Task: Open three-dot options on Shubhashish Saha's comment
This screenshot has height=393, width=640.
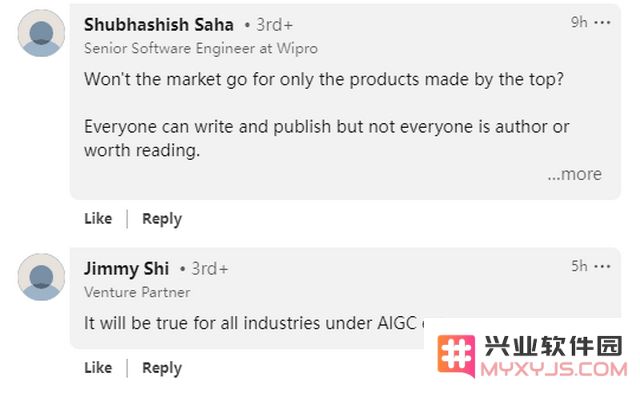Action: [x=602, y=22]
